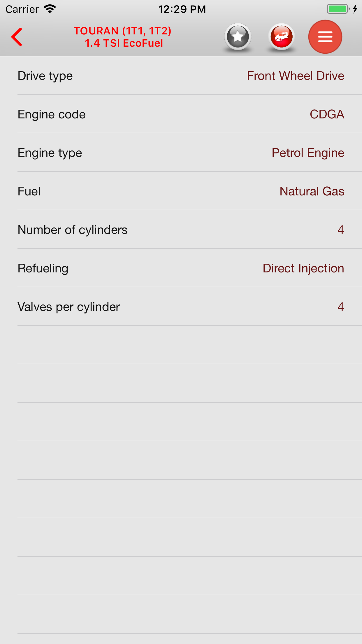
Task: Open the hamburger menu button
Action: point(325,37)
